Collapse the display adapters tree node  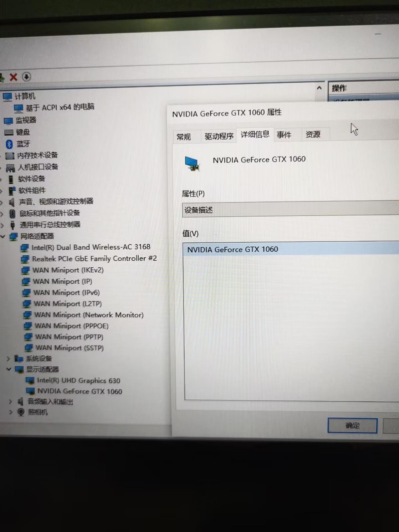click(x=9, y=369)
